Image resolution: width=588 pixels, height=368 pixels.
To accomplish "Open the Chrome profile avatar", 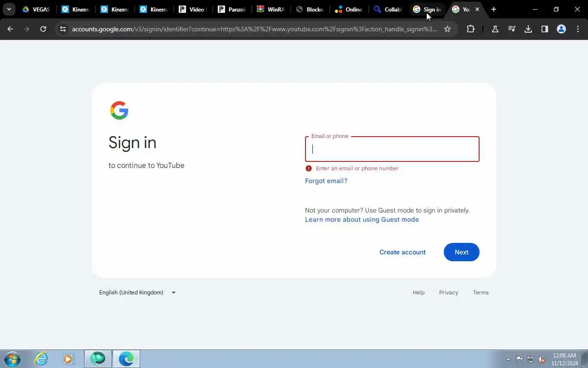I will (561, 29).
